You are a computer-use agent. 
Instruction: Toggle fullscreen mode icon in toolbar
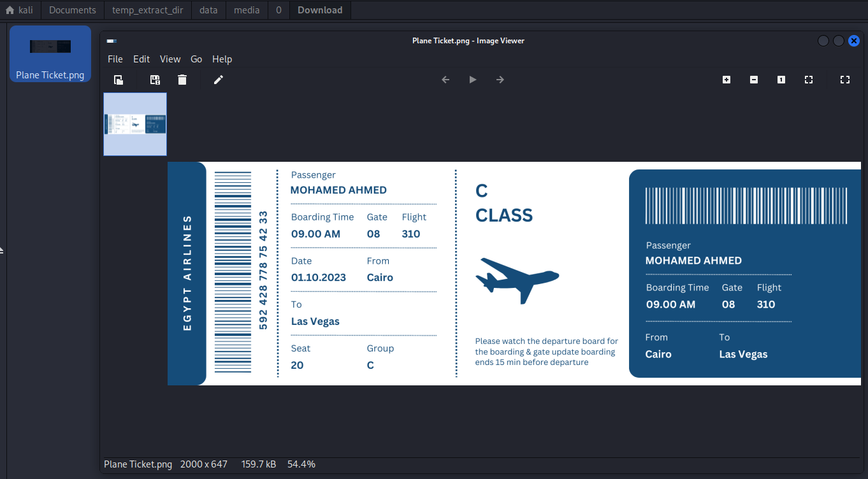(x=845, y=80)
